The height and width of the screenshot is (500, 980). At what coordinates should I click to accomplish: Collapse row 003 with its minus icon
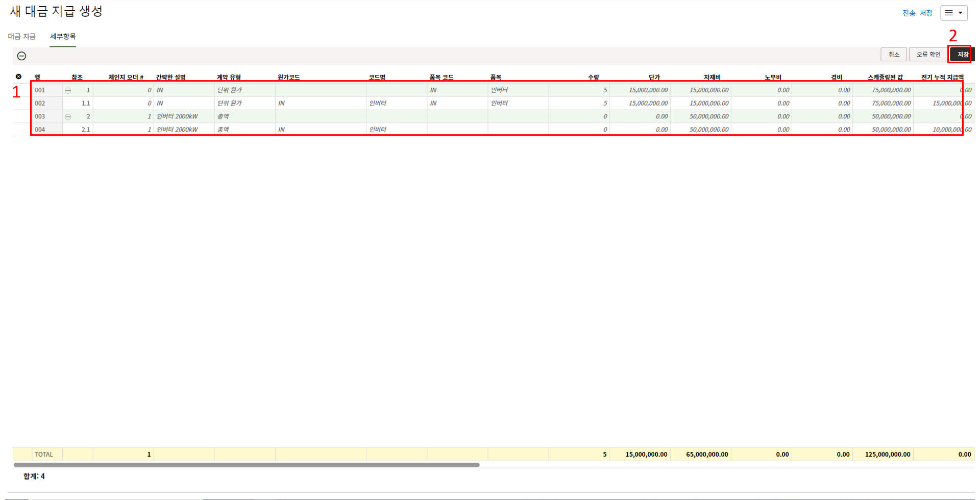click(x=68, y=117)
